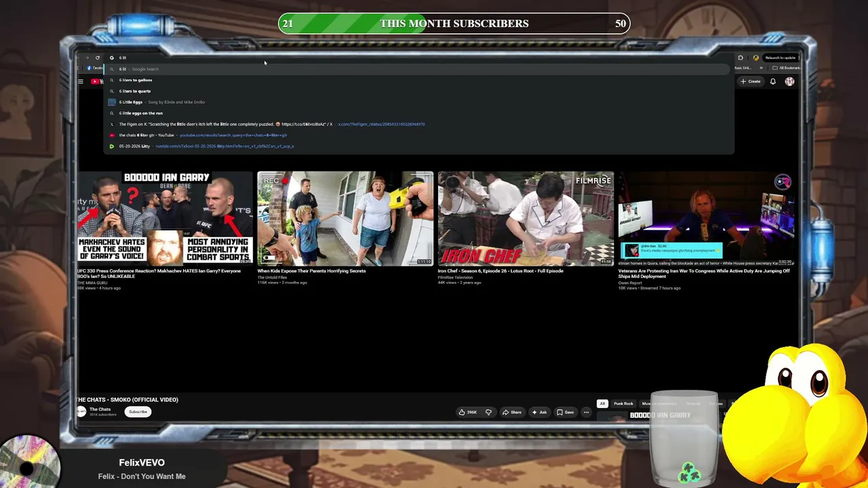Open the YouTube hamburger guide menu
This screenshot has height=488, width=868.
point(80,81)
